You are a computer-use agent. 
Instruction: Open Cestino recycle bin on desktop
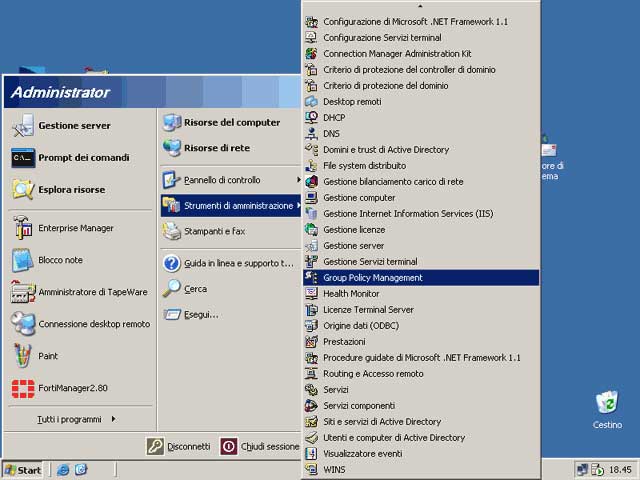pos(607,410)
